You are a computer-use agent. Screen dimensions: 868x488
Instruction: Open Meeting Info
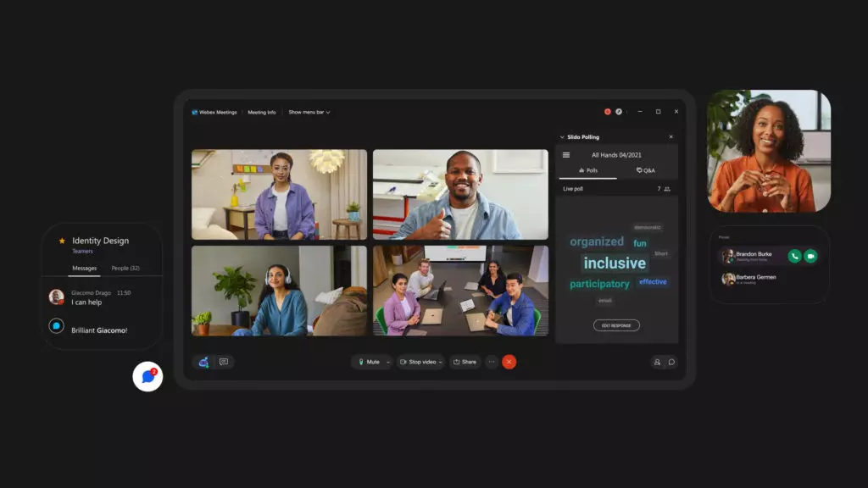click(261, 111)
